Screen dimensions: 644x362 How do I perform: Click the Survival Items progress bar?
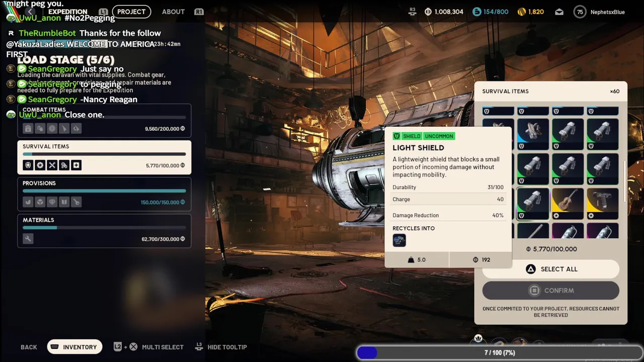pos(104,154)
